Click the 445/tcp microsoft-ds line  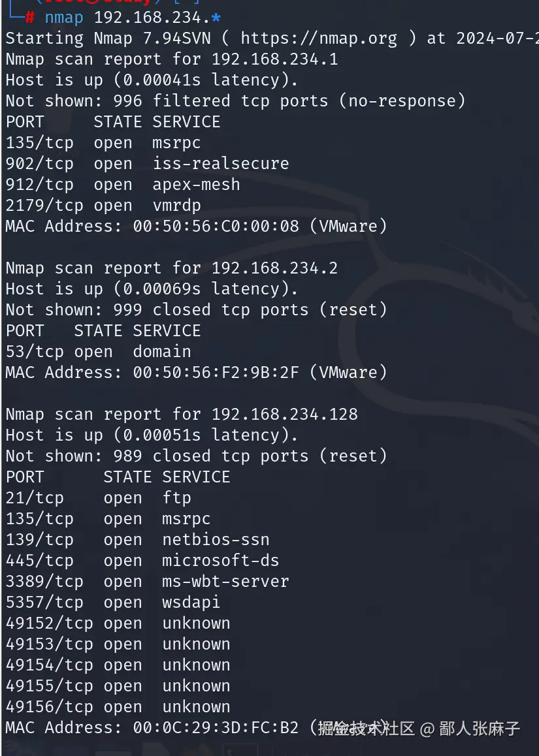(142, 561)
